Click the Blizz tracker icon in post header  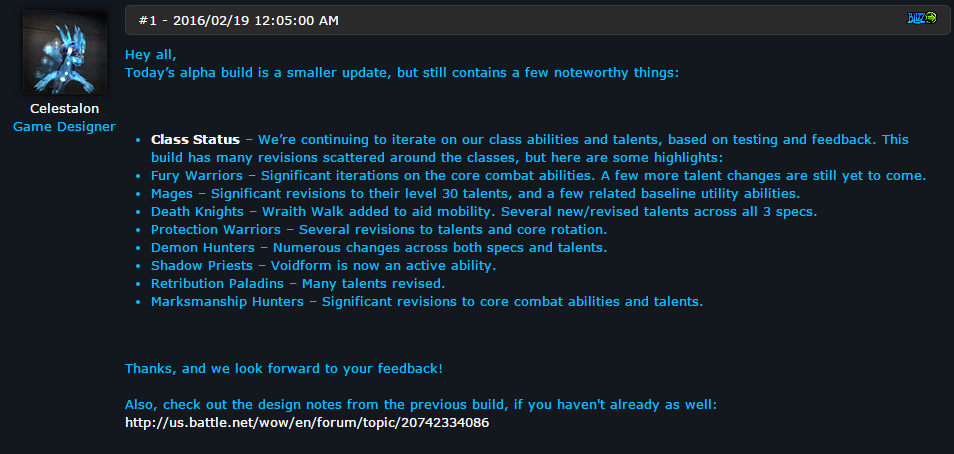coord(921,18)
